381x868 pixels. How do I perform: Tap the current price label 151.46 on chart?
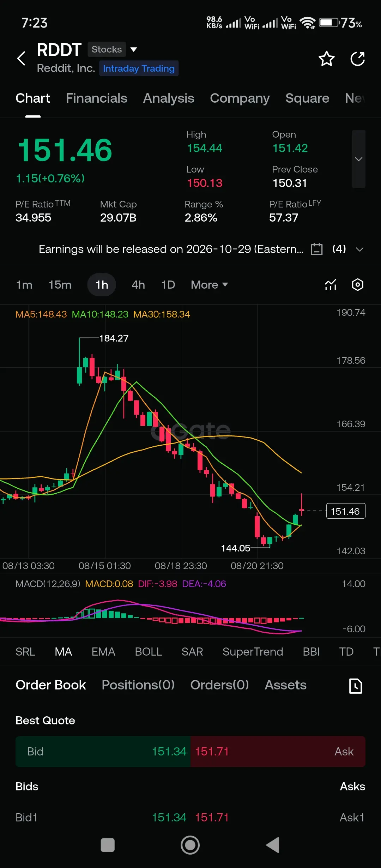(x=345, y=511)
